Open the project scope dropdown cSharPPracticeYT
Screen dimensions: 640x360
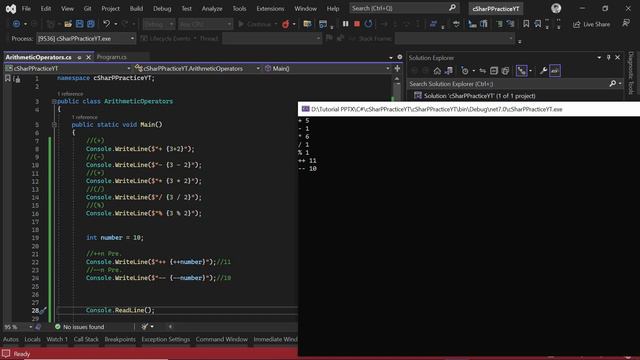(x=68, y=69)
